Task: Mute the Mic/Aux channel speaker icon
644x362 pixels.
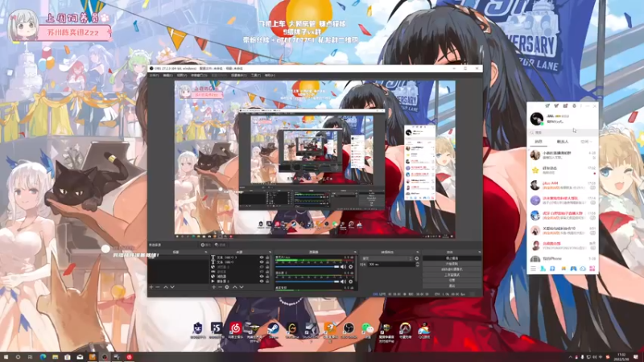Action: [344, 267]
